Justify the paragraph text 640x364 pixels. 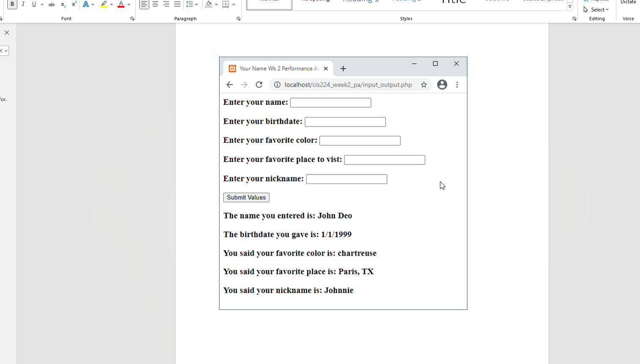click(177, 4)
